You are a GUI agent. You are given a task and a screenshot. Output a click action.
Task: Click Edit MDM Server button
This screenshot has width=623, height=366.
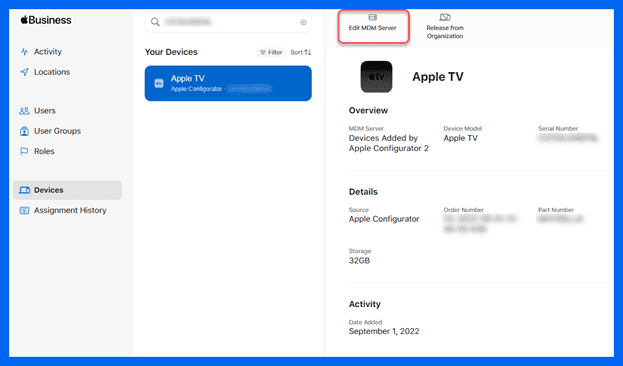pyautogui.click(x=373, y=26)
